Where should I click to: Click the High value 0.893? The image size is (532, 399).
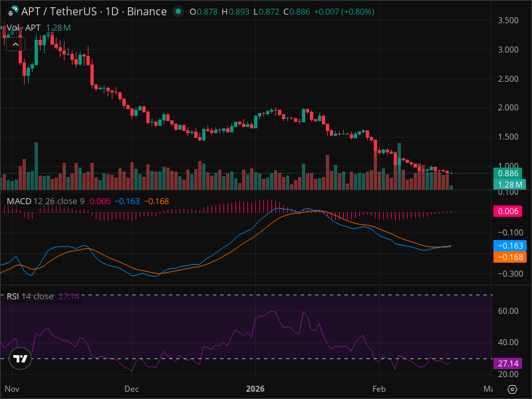tap(239, 12)
